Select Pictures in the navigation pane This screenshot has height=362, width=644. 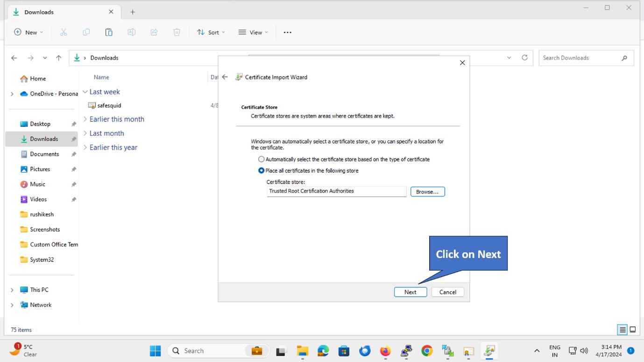40,169
